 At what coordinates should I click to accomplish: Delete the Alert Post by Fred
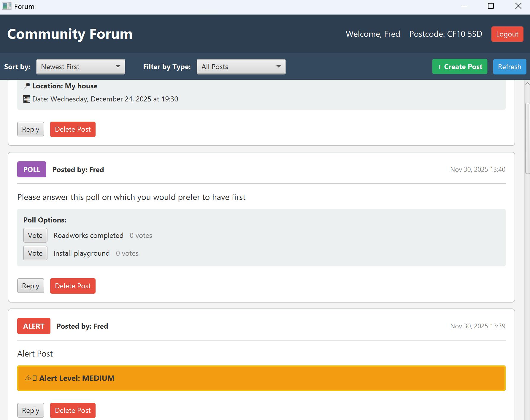click(73, 410)
